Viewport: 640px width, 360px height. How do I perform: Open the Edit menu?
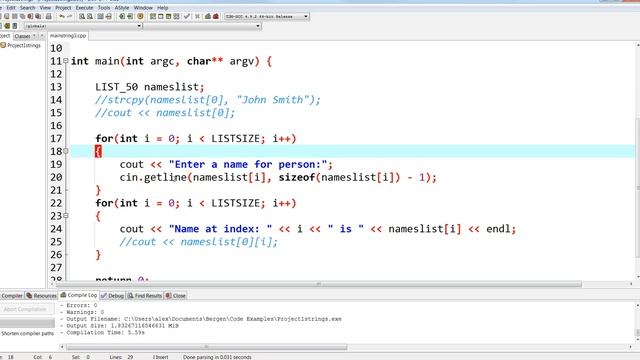click(11, 8)
